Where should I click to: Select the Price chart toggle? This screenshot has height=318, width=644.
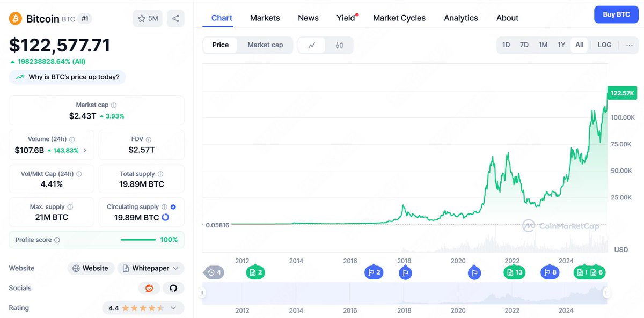(221, 45)
